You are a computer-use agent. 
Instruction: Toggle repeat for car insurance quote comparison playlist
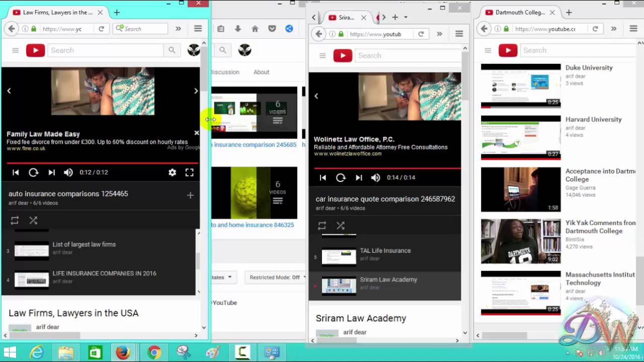coord(322,226)
